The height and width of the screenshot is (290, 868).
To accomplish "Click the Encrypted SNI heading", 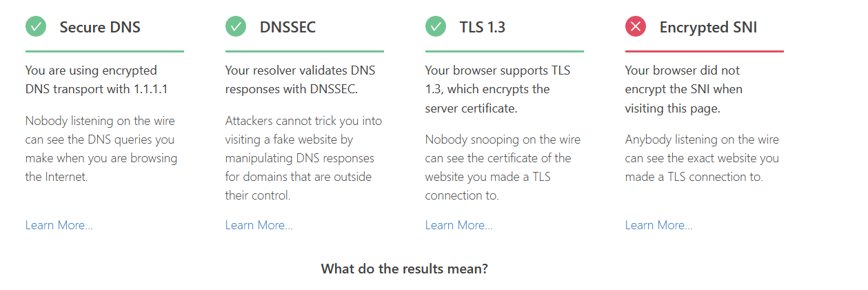I will (709, 28).
